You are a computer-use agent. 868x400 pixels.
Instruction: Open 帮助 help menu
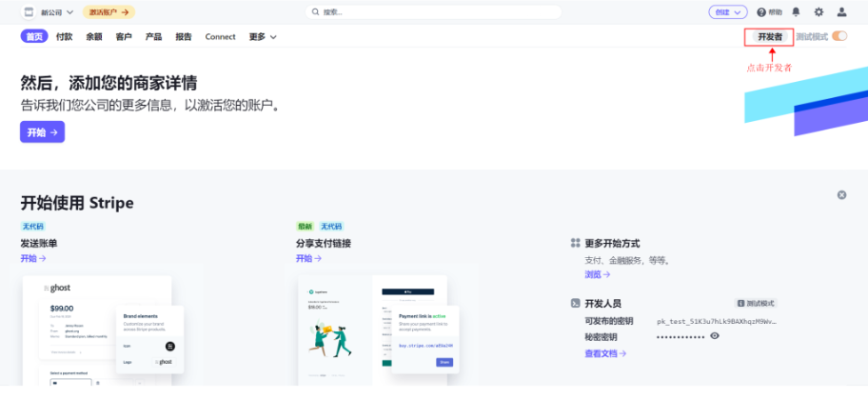pyautogui.click(x=769, y=12)
